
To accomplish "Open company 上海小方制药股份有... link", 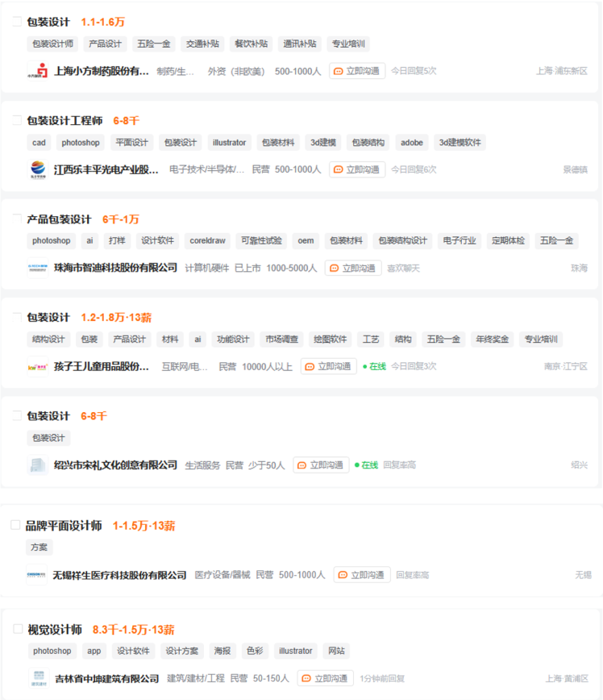I will coord(102,71).
